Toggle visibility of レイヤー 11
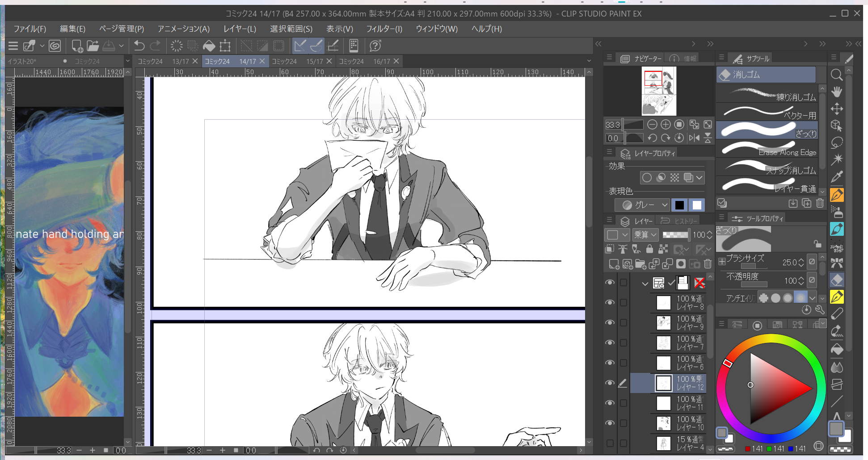Viewport: 868px width, 460px height. 610,403
